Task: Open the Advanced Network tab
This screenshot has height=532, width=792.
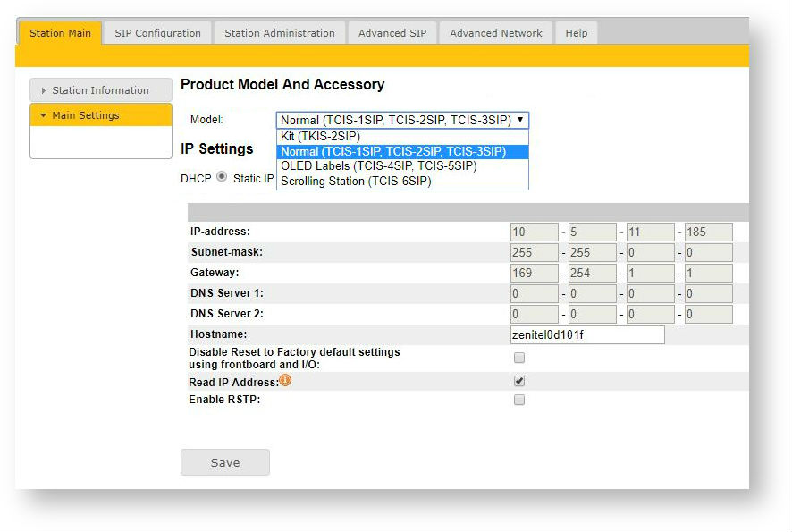Action: click(x=495, y=33)
